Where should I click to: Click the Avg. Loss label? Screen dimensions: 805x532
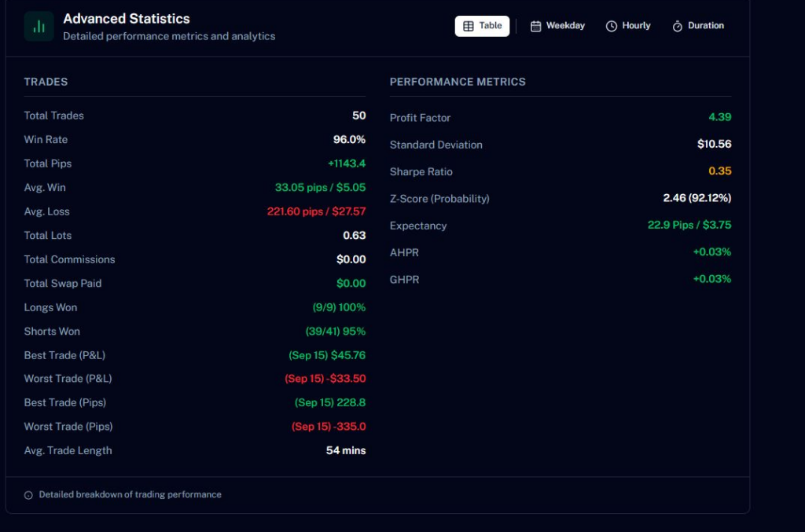point(46,212)
